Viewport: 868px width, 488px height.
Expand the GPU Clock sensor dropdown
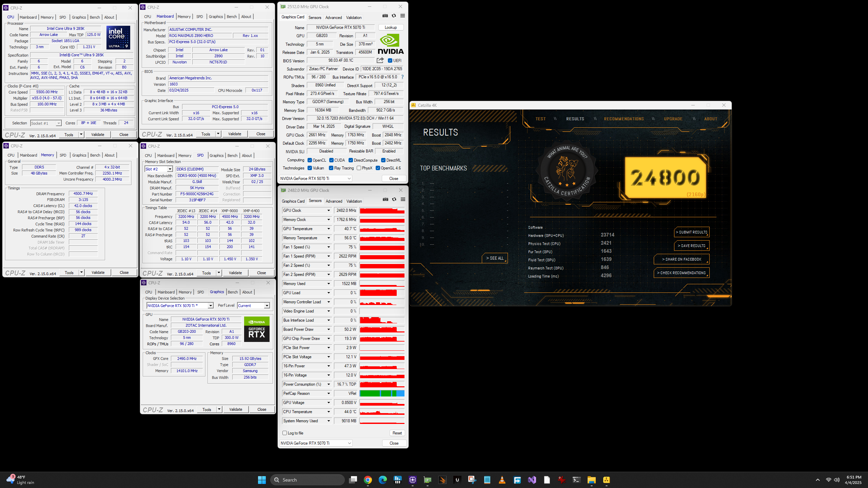329,210
